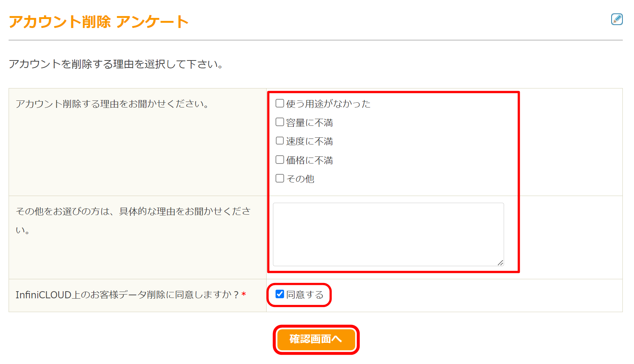Click the deletion reason question cell
The height and width of the screenshot is (364, 634).
112,104
